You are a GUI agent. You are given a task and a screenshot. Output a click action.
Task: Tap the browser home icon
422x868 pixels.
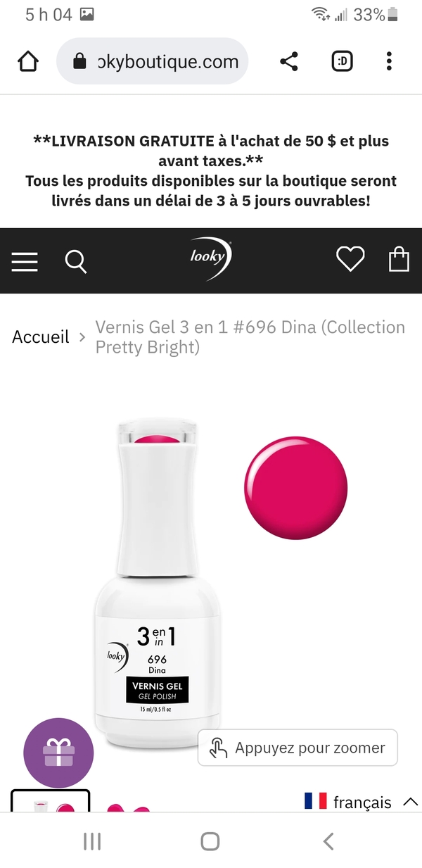click(28, 62)
